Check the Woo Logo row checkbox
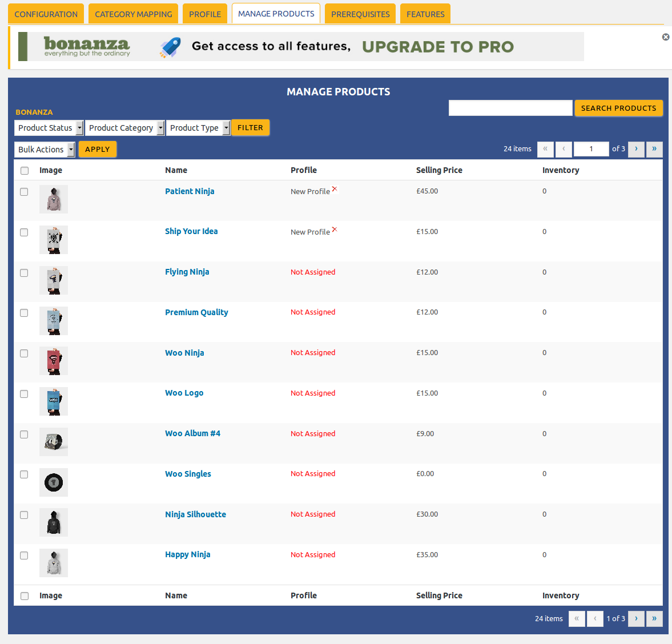The width and height of the screenshot is (672, 644). pyautogui.click(x=24, y=394)
